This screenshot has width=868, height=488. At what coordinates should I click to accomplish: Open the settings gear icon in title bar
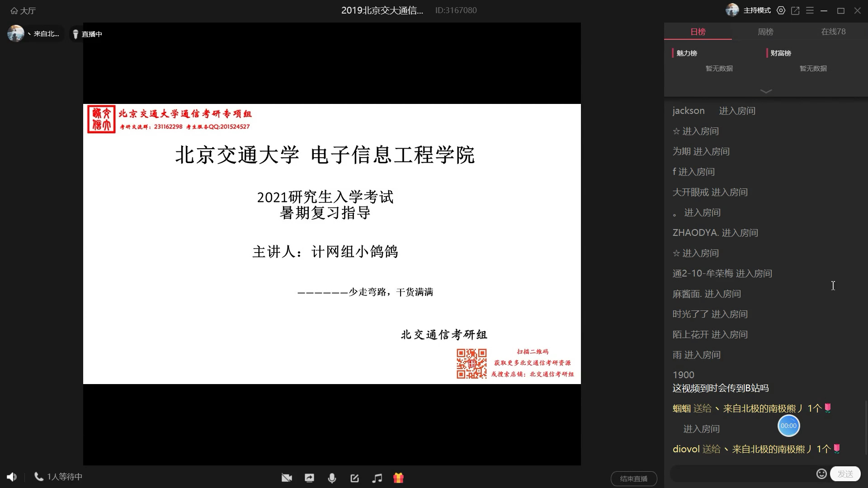click(781, 10)
